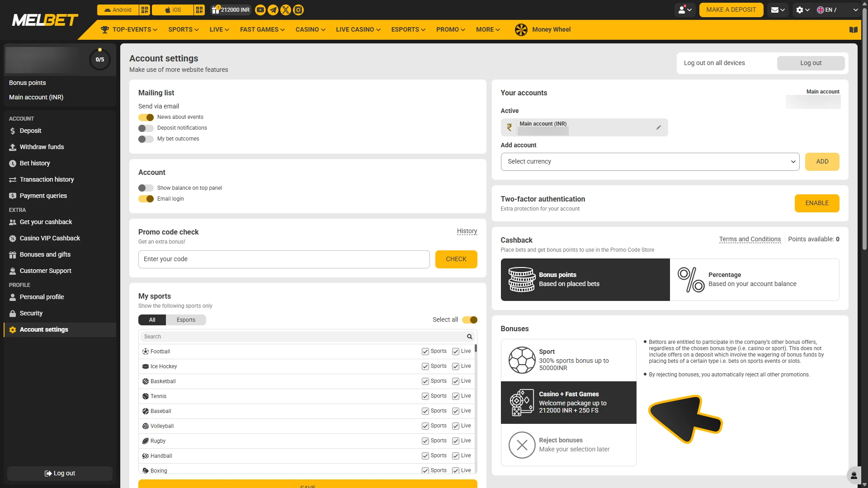Image resolution: width=868 pixels, height=488 pixels.
Task: Click the 0/5 profile progress ring
Action: (100, 60)
